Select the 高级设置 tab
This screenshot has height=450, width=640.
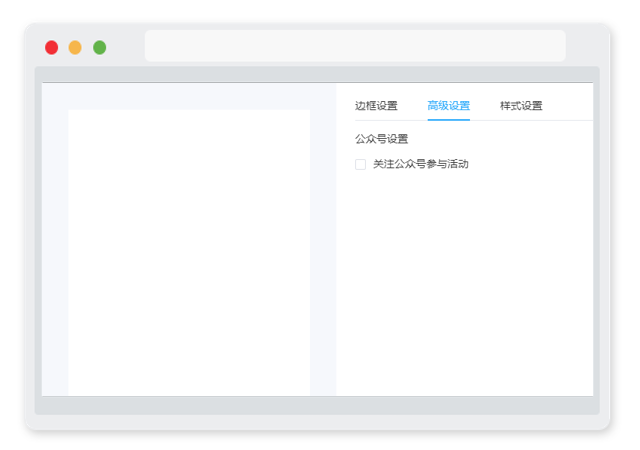coord(449,106)
